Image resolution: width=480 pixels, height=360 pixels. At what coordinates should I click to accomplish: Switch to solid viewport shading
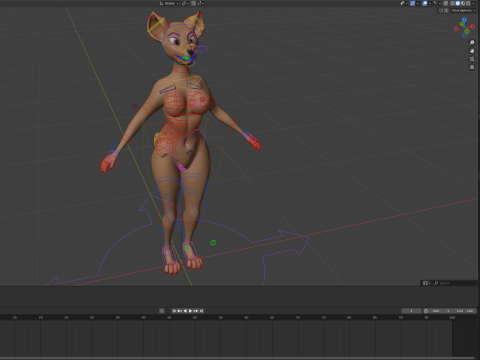[458, 3]
